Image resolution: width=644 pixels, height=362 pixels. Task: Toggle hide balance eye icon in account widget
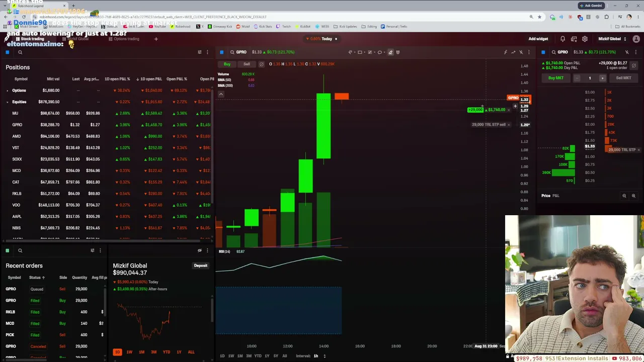click(x=200, y=250)
